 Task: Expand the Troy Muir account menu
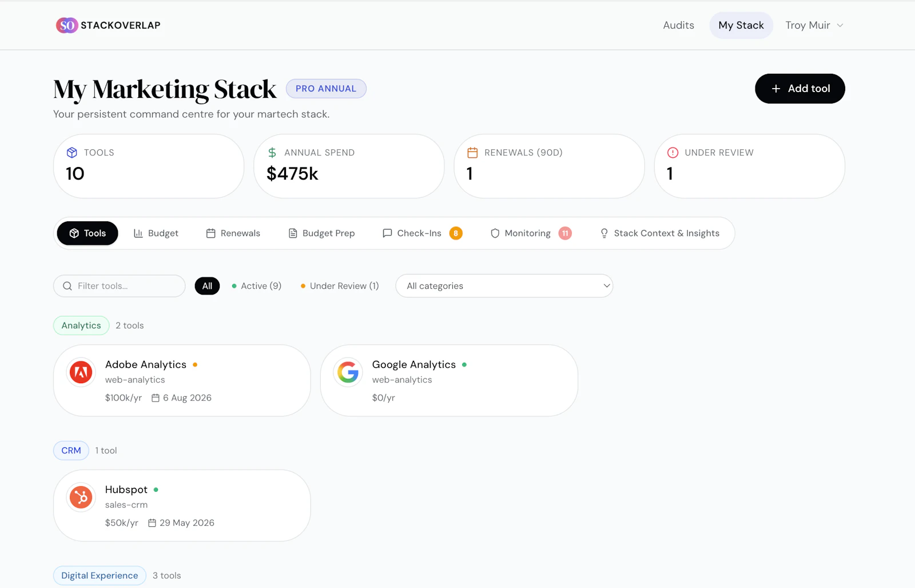coord(814,25)
